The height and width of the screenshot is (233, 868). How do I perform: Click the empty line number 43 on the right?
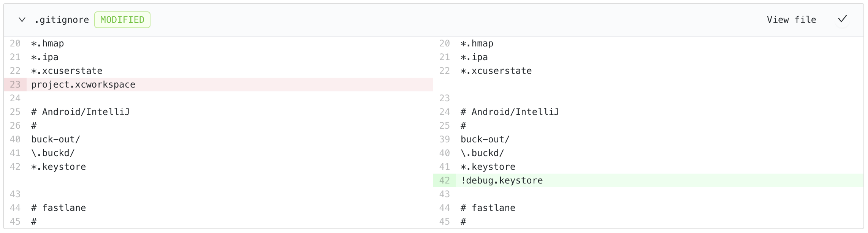[x=444, y=194]
